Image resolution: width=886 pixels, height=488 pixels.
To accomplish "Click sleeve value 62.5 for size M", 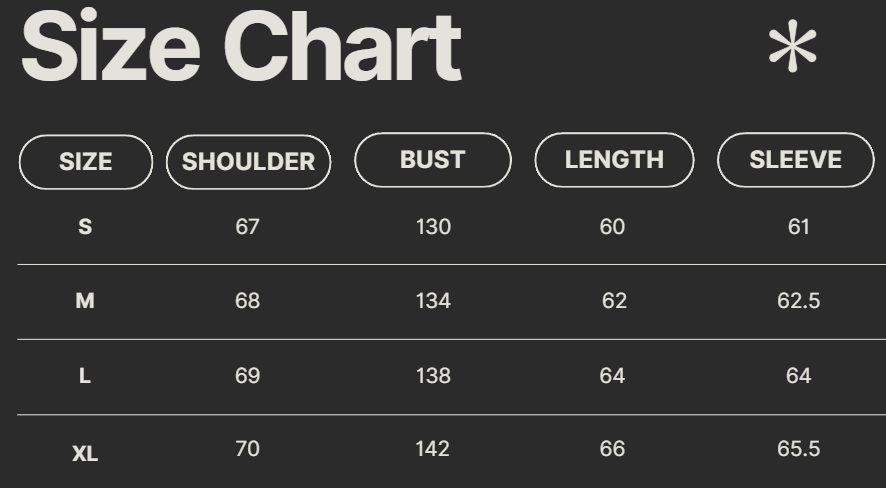I will coord(798,301).
